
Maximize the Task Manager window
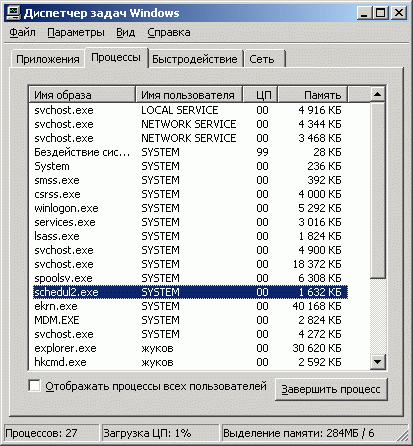point(380,13)
